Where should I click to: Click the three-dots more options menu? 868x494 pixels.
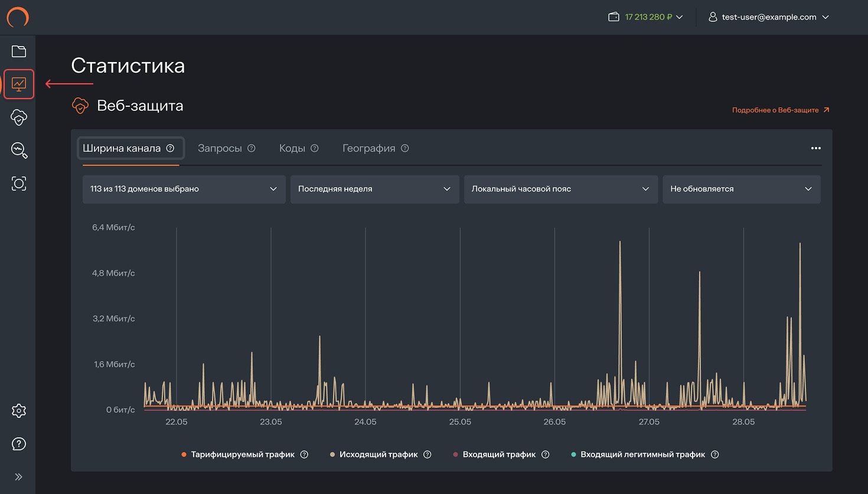point(815,148)
